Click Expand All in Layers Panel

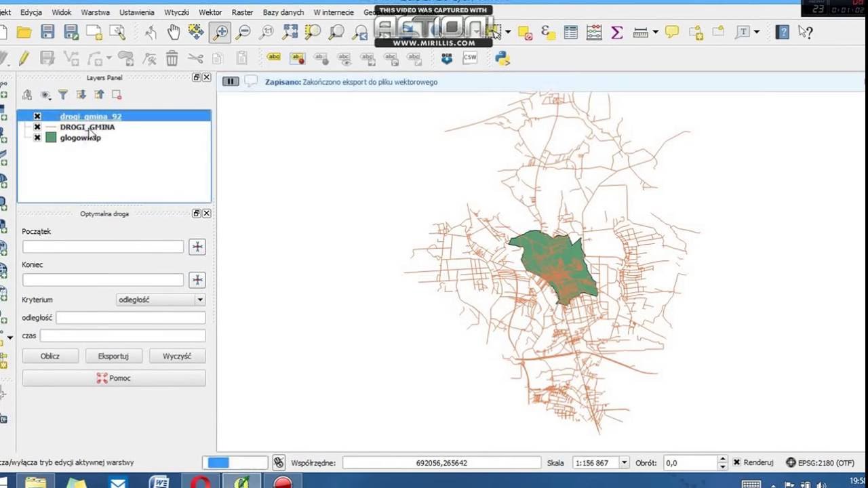click(x=81, y=95)
